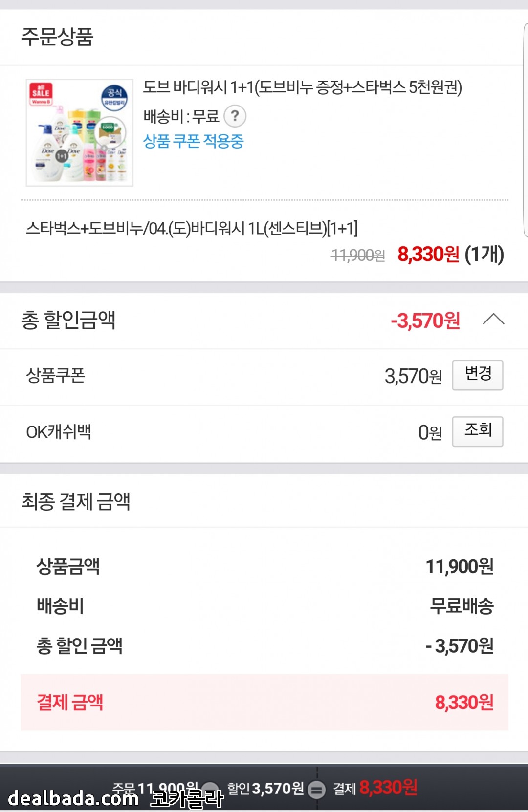Click the 조회 button for OK캐쉬백
The width and height of the screenshot is (528, 812).
click(x=477, y=431)
